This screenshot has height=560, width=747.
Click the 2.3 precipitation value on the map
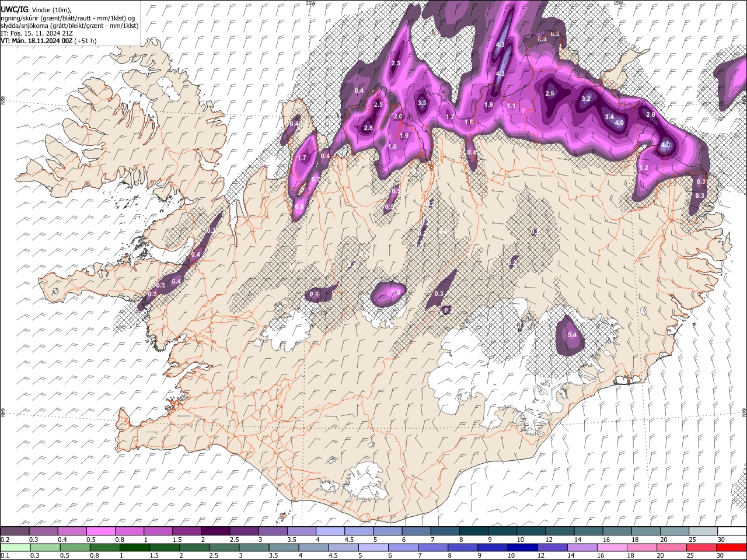pos(396,63)
